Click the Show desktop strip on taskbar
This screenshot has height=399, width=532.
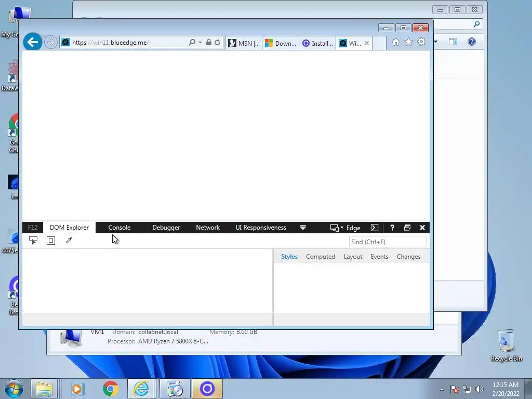[528, 389]
